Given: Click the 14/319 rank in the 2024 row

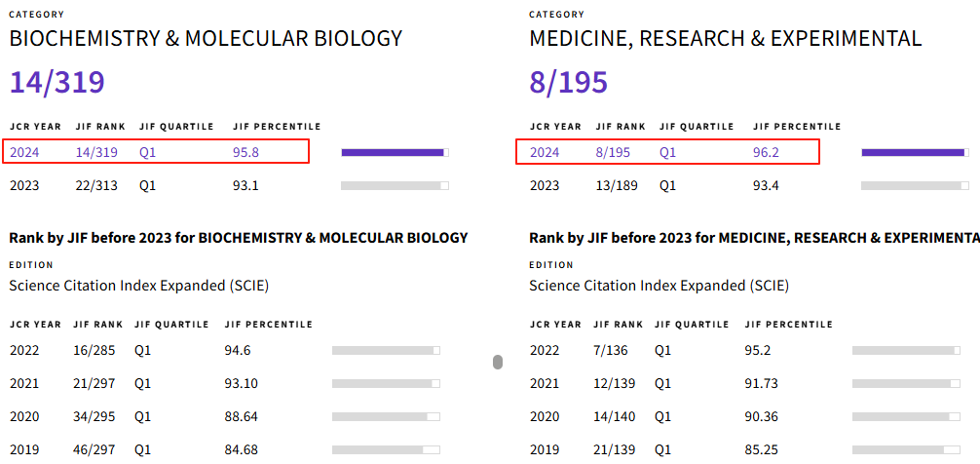Looking at the screenshot, I should tap(96, 152).
